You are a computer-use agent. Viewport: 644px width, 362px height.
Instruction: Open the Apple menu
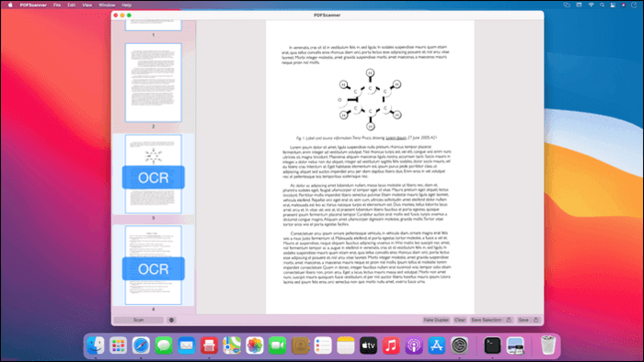[10, 5]
